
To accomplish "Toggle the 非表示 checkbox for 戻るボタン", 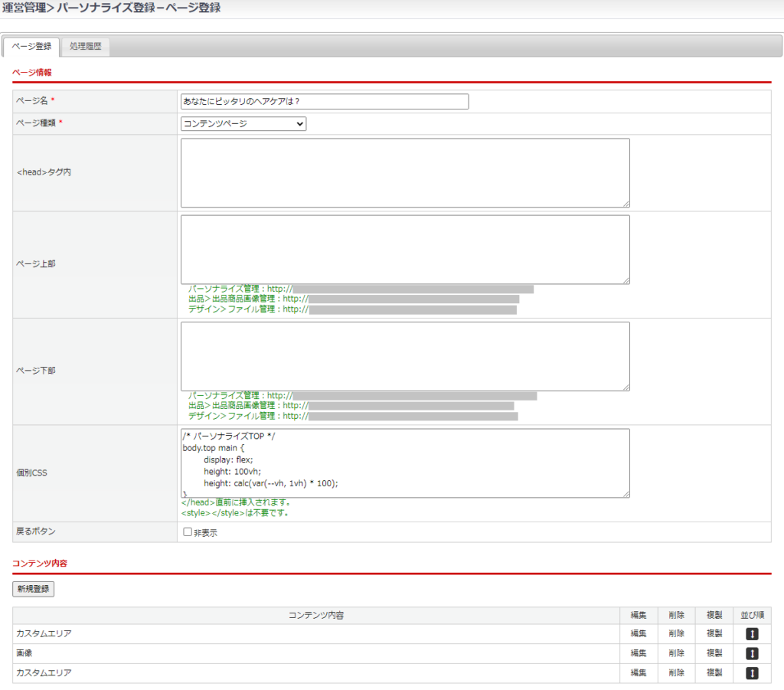I will (x=188, y=532).
